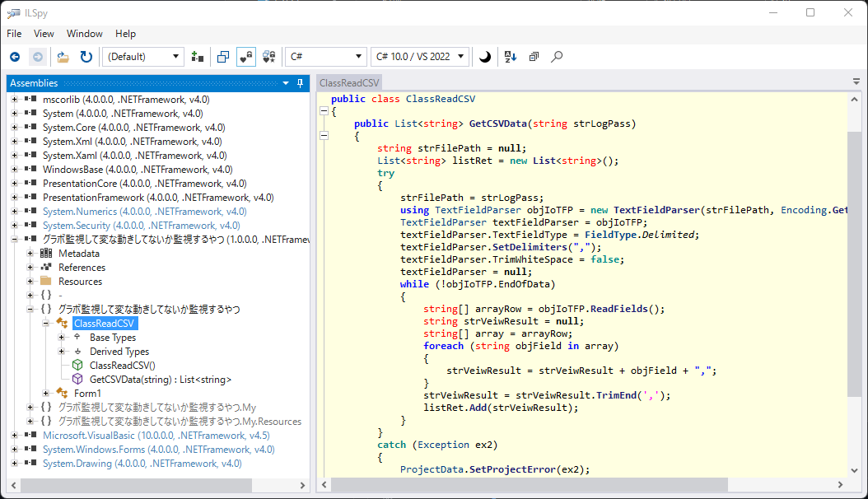This screenshot has height=499, width=868.
Task: Open the C# language dropdown
Action: (x=325, y=57)
